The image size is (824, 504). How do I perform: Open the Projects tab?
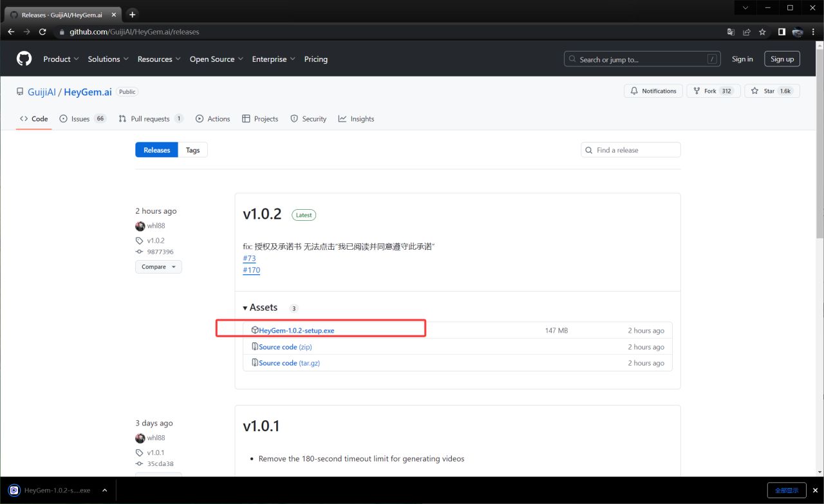[260, 119]
